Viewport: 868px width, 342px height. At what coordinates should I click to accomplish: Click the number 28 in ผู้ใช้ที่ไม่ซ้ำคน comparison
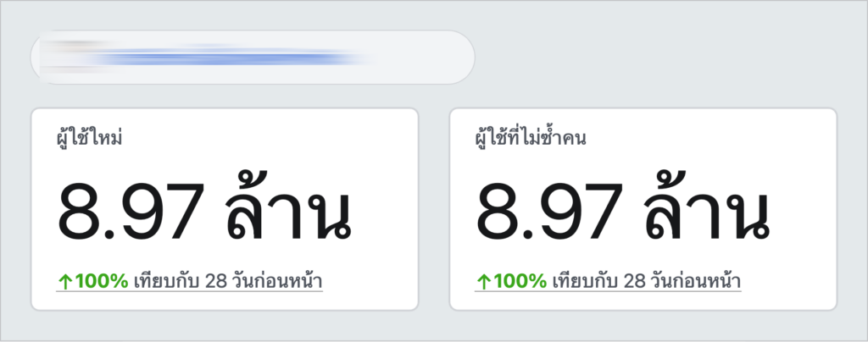[635, 281]
